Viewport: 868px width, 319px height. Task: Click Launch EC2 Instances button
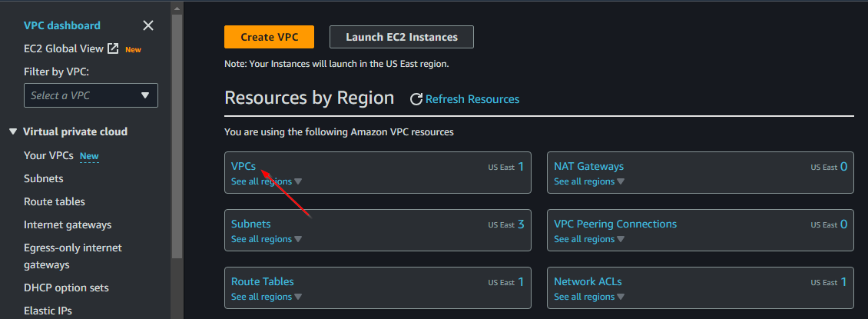click(x=401, y=37)
